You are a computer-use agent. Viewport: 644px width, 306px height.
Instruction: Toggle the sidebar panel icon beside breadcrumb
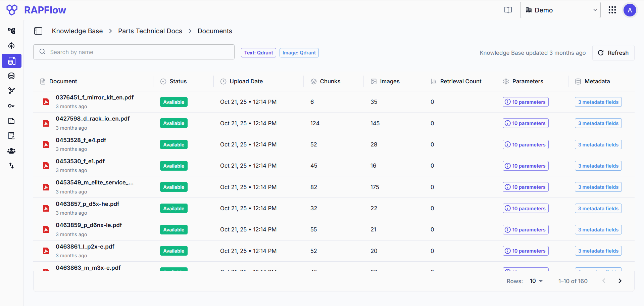coord(38,31)
